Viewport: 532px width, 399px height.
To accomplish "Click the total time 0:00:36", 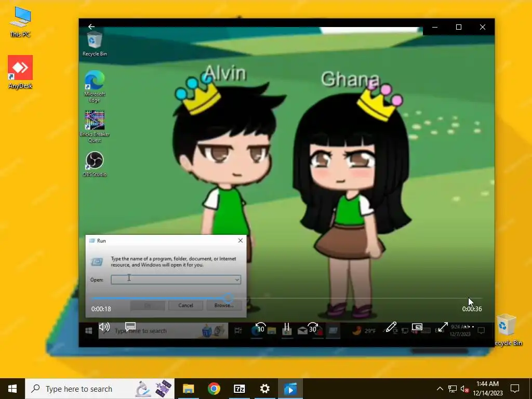I will (x=472, y=309).
